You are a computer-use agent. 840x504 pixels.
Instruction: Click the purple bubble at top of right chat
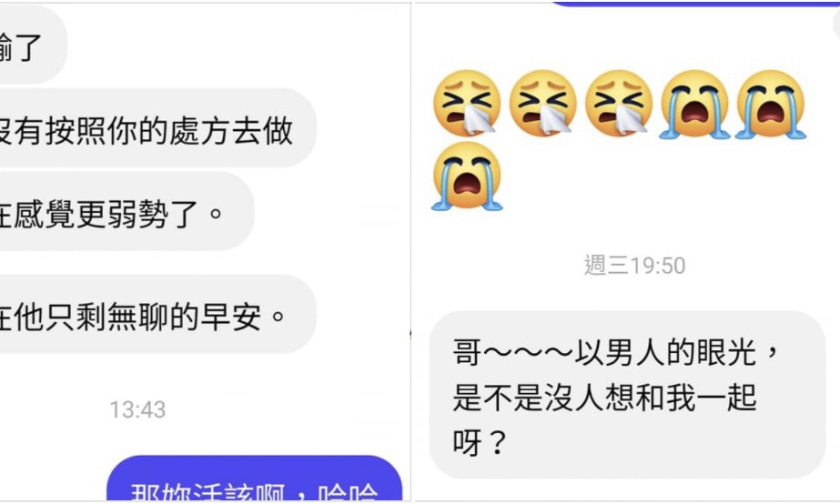coord(696,4)
